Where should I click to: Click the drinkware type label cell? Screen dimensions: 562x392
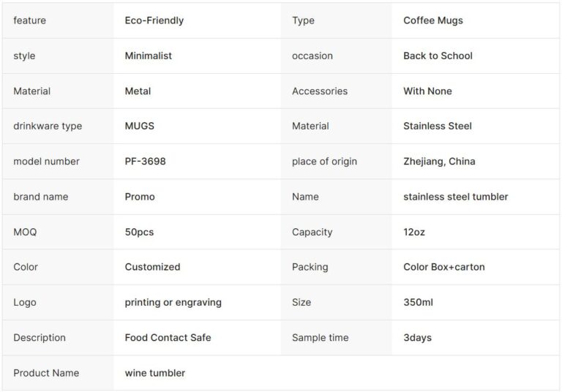click(48, 126)
